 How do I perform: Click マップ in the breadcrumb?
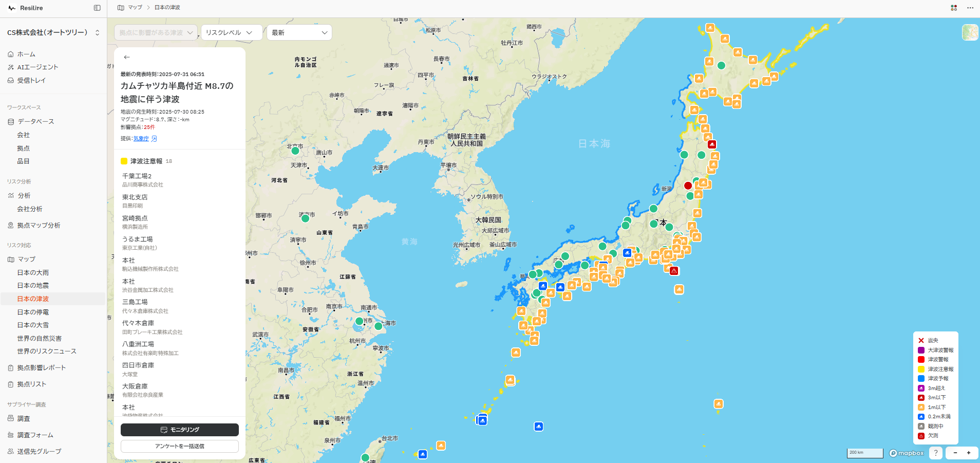(135, 8)
